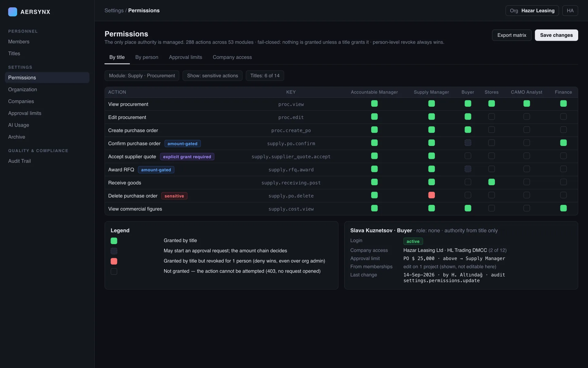
Task: Click the Aersynx logo icon
Action: coord(13,12)
